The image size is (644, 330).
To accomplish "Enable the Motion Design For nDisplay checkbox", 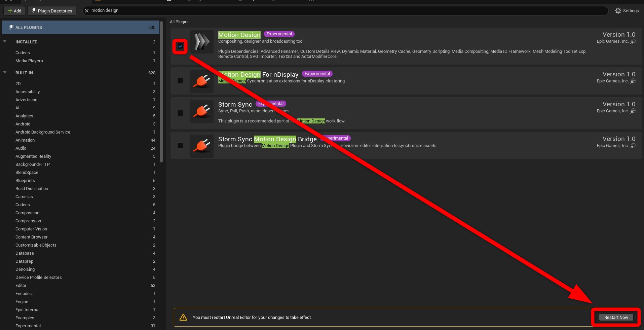I will [x=180, y=81].
